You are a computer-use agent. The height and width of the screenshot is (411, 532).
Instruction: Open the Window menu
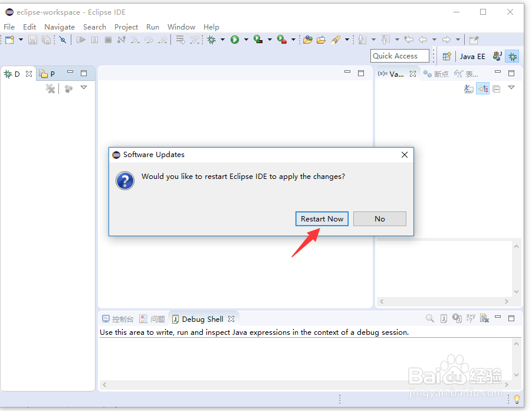click(181, 27)
